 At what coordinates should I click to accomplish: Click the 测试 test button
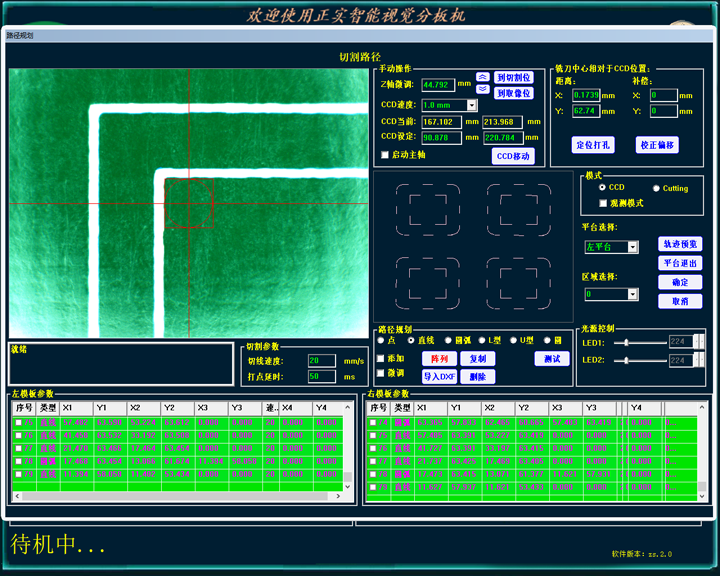point(552,359)
